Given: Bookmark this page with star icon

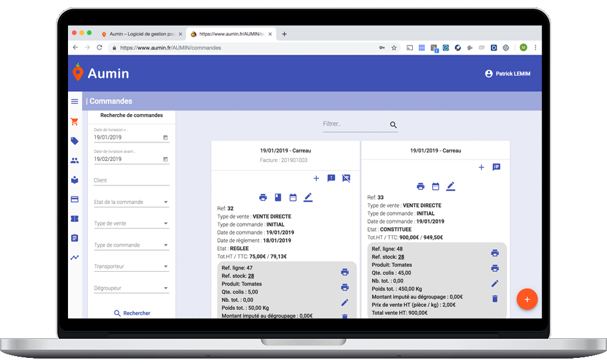Looking at the screenshot, I should [394, 47].
